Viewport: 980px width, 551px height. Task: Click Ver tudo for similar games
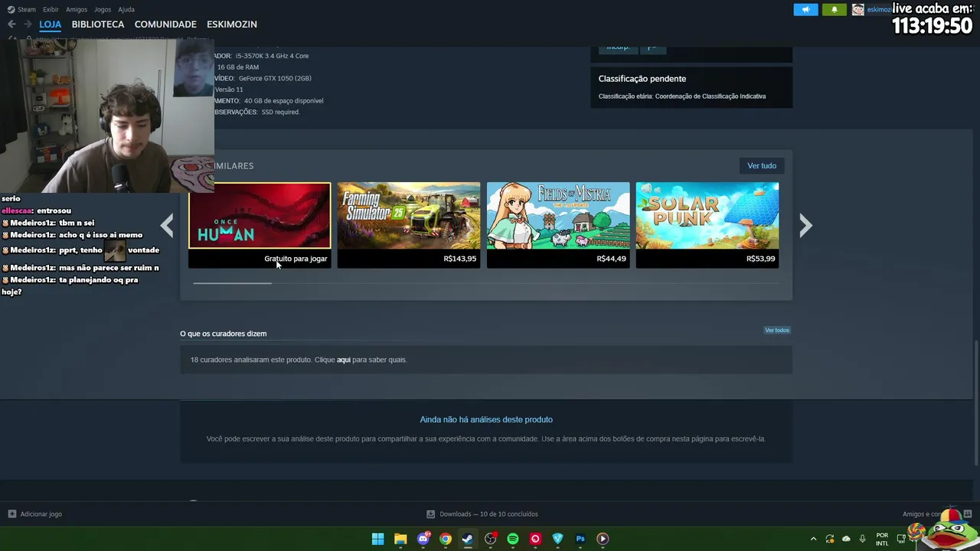(762, 165)
